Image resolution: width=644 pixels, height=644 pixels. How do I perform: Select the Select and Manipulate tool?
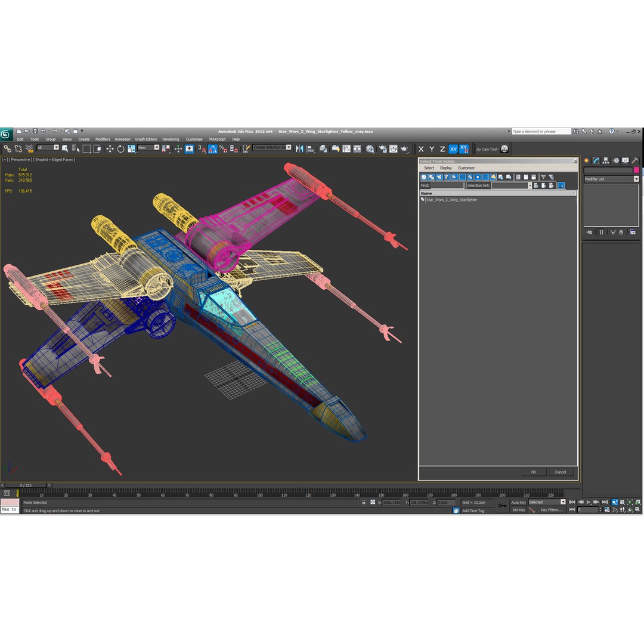click(178, 148)
